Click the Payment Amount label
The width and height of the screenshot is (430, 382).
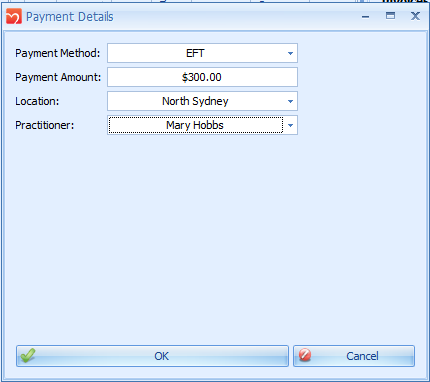[x=58, y=77]
